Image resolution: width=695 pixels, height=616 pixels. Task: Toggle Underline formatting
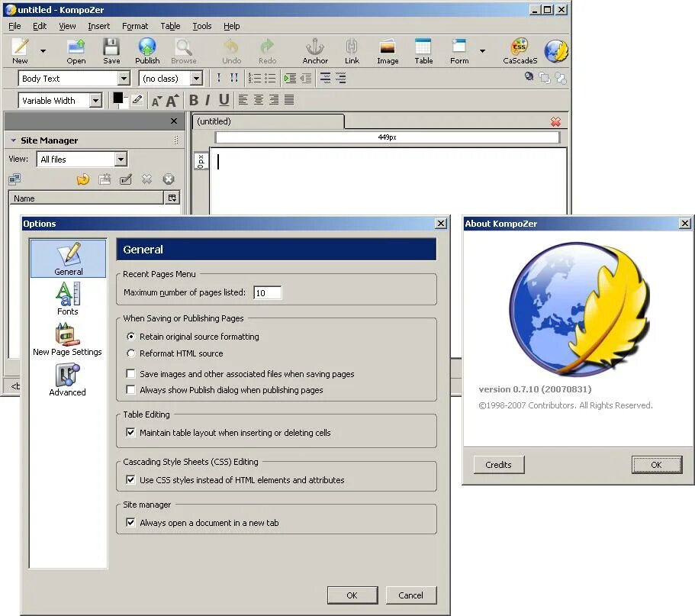coord(224,100)
